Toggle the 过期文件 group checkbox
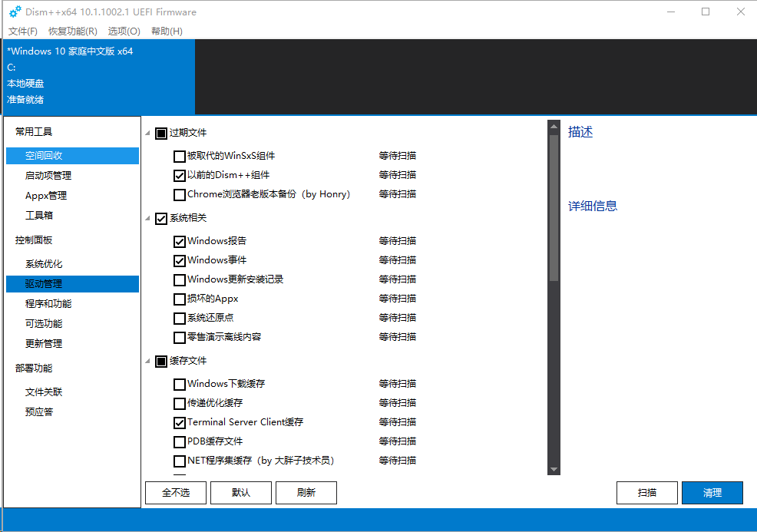 [161, 134]
